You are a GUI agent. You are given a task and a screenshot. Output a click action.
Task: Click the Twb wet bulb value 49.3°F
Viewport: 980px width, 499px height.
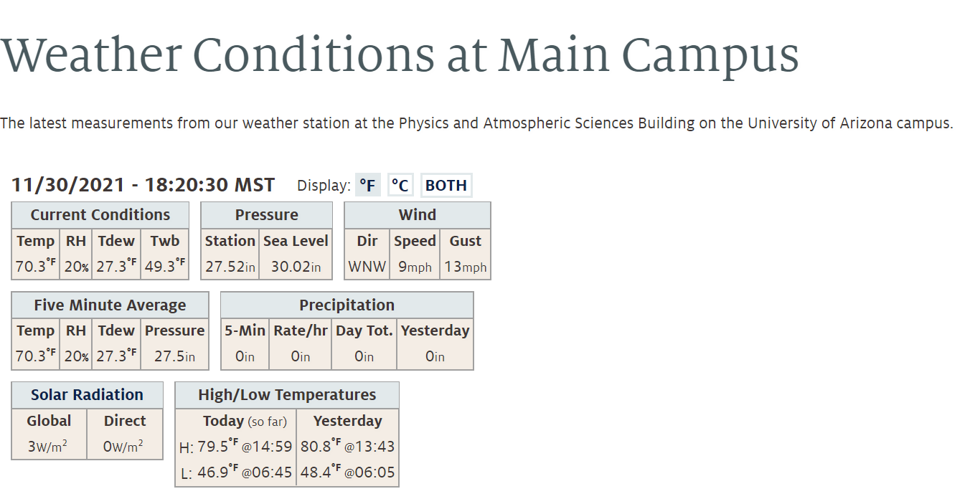point(165,267)
